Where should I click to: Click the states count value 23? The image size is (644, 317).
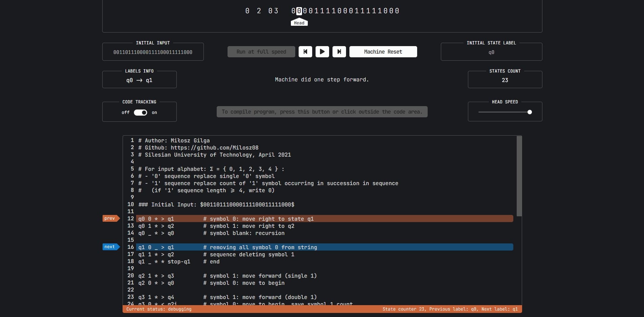coord(505,80)
